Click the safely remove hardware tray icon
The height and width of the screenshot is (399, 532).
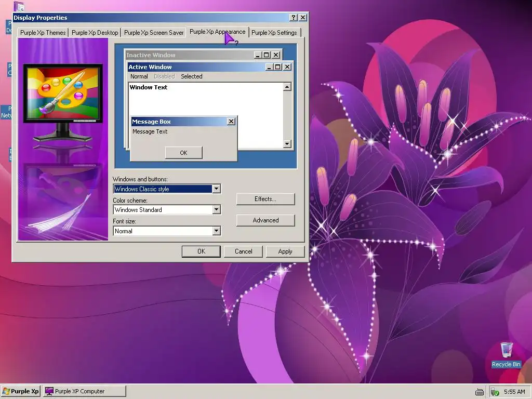(495, 392)
